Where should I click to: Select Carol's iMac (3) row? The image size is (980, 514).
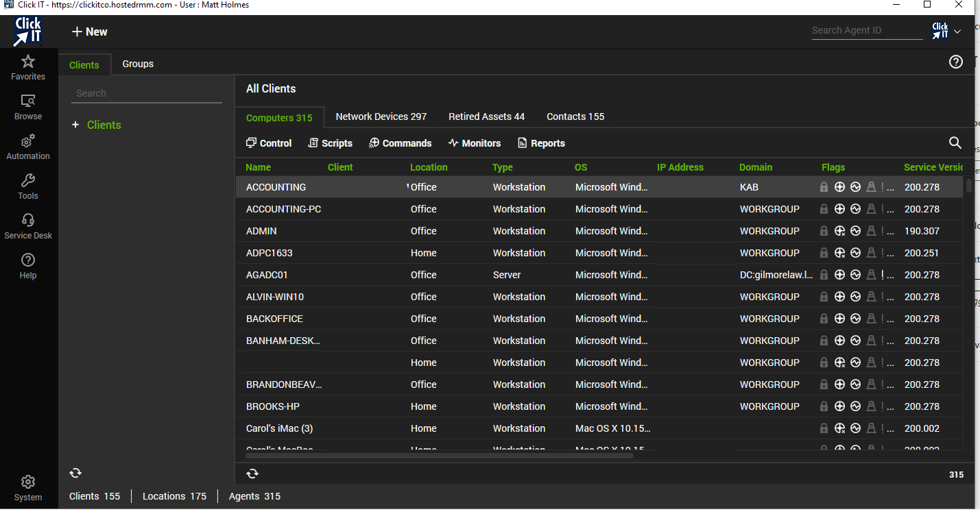(x=599, y=428)
